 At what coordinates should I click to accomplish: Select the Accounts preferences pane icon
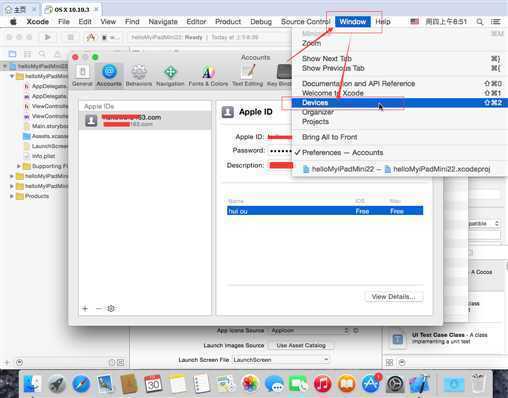pos(109,75)
